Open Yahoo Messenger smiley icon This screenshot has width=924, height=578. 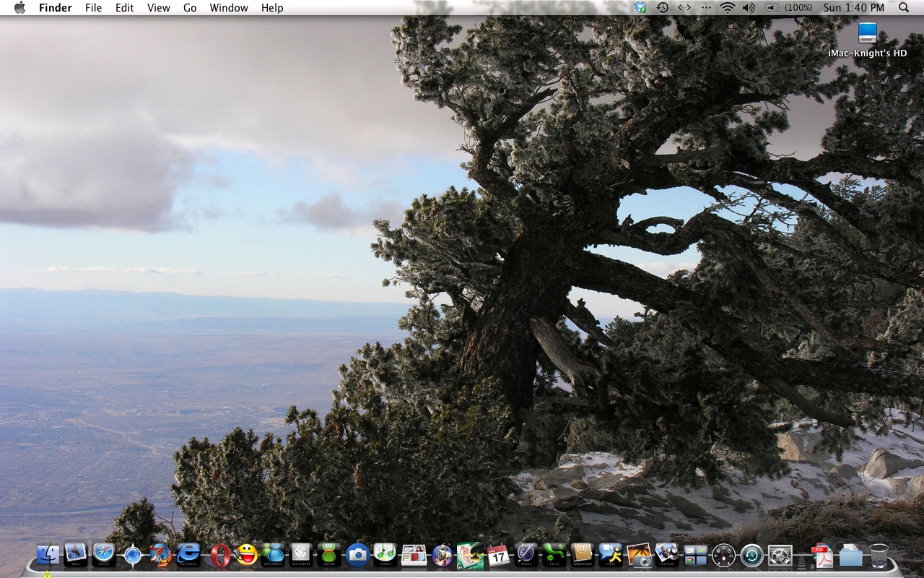(247, 555)
